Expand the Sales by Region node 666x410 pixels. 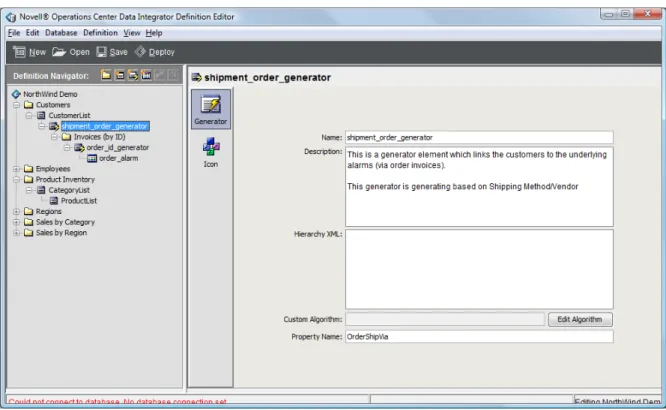17,232
